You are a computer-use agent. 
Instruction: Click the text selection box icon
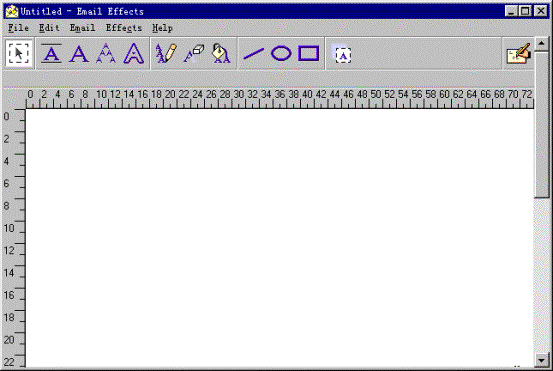342,54
